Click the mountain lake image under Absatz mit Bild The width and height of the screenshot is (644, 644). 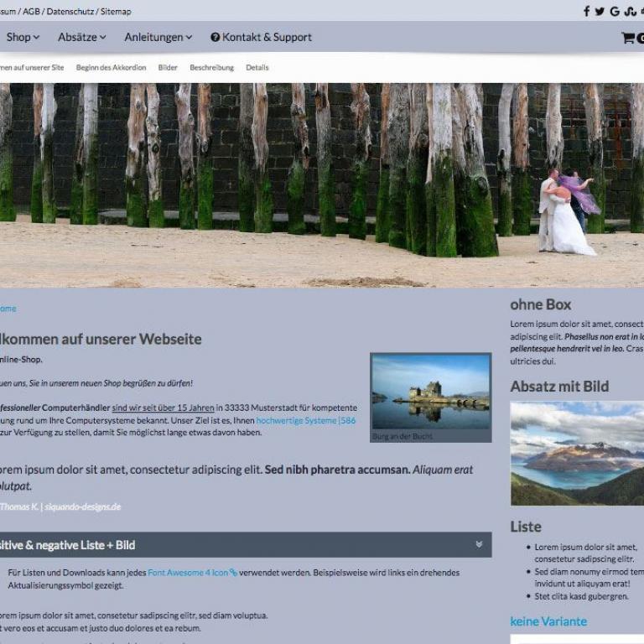tap(577, 453)
